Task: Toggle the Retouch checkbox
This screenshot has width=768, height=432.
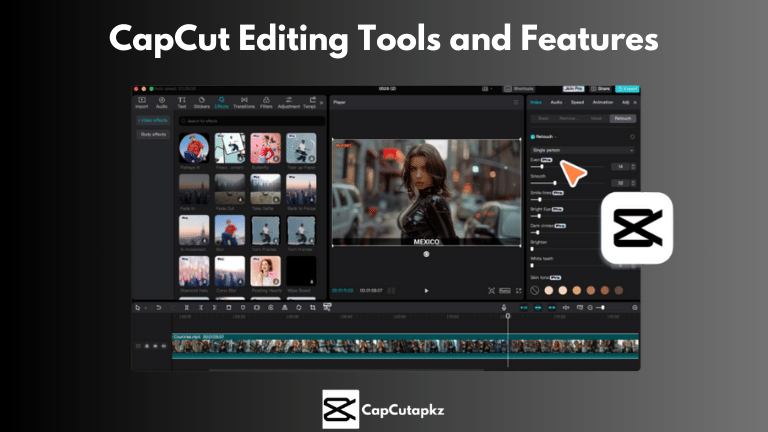Action: (532, 137)
